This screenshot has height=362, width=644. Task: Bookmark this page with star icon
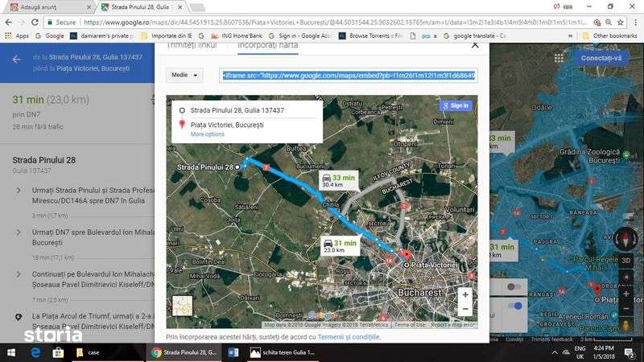pos(620,23)
